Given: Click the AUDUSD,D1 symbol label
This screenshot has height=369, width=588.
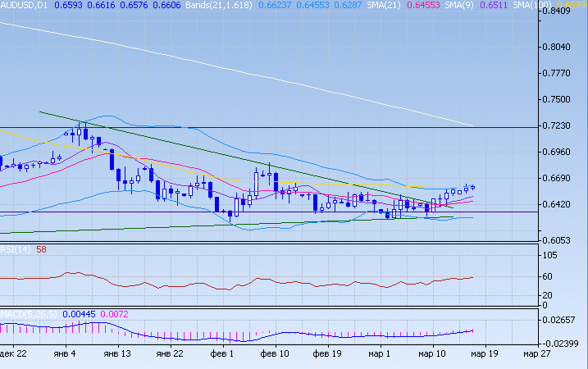Looking at the screenshot, I should [x=24, y=5].
